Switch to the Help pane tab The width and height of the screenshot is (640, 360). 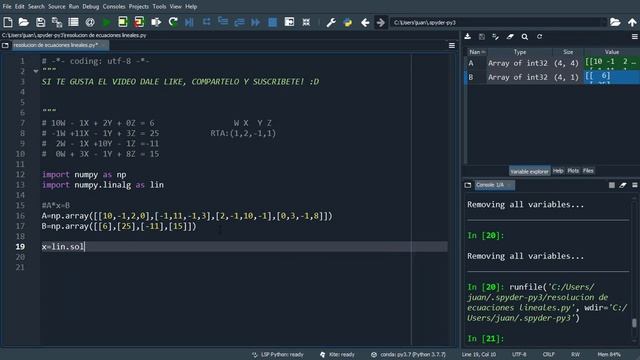(558, 171)
